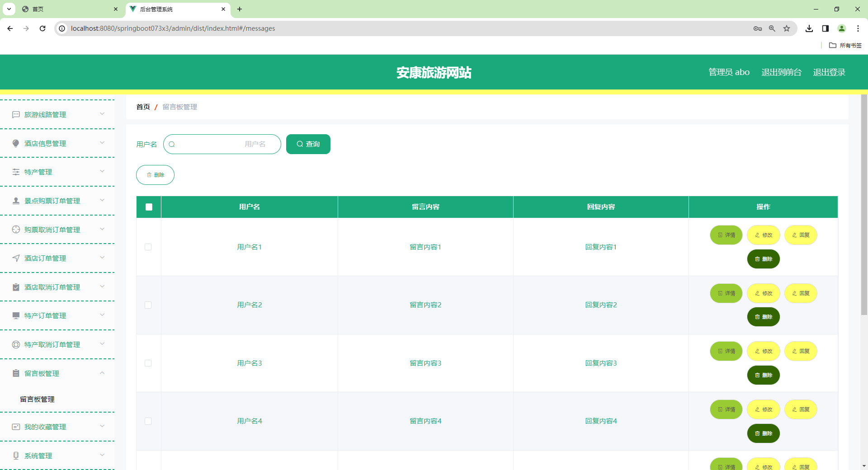Bookmark page using star icon

pyautogui.click(x=787, y=28)
